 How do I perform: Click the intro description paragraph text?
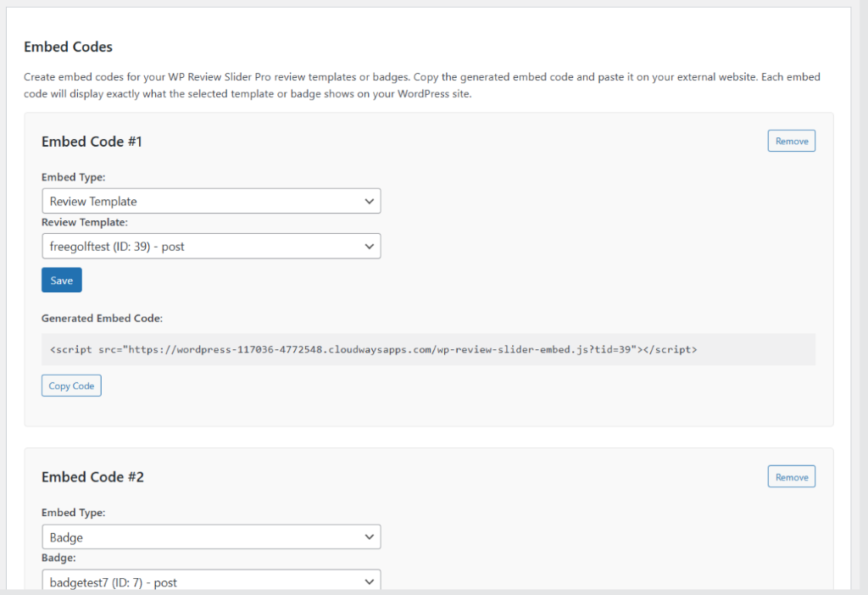(x=421, y=86)
